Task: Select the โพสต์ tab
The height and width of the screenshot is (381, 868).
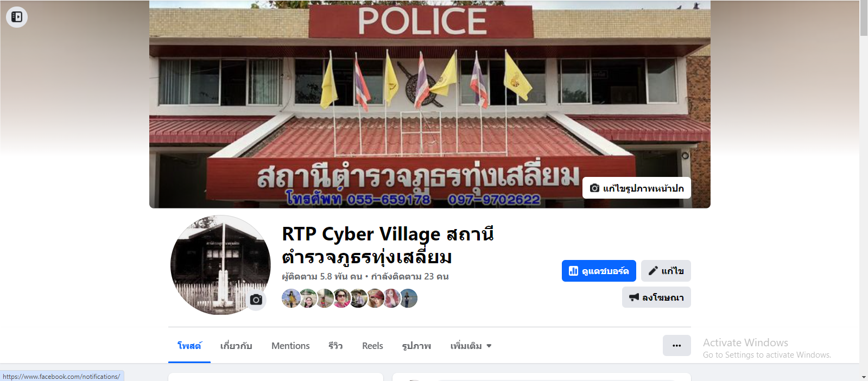Action: pos(189,346)
